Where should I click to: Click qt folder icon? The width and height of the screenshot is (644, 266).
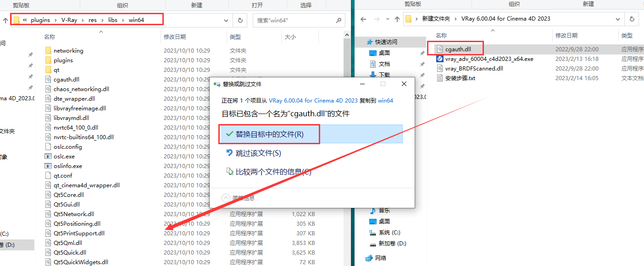click(49, 70)
